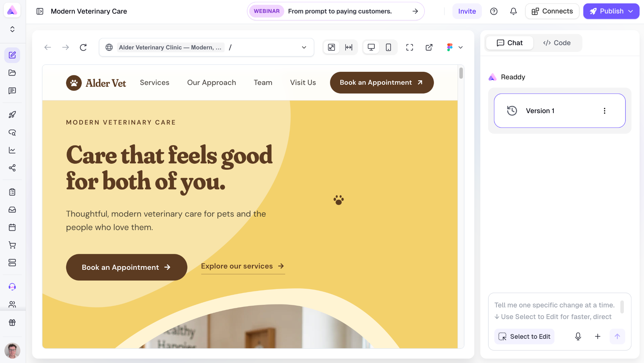
Task: Open Our Approach in the preview nav
Action: [211, 82]
